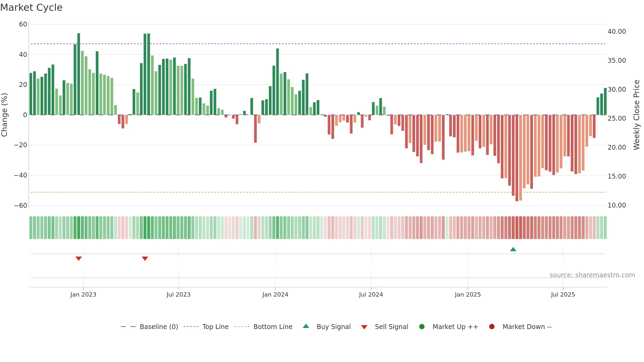Click the 10.00 tick on the right axis
644x362 pixels.
pos(617,205)
